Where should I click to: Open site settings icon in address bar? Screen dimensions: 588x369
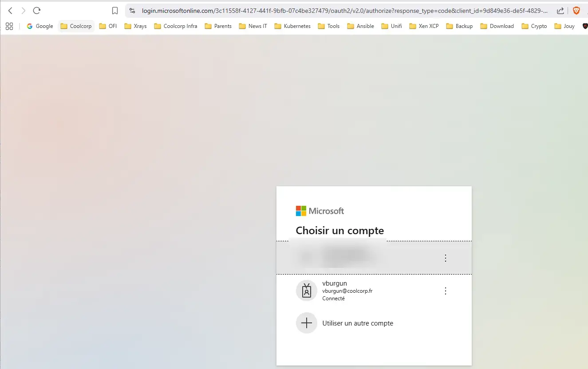(132, 11)
